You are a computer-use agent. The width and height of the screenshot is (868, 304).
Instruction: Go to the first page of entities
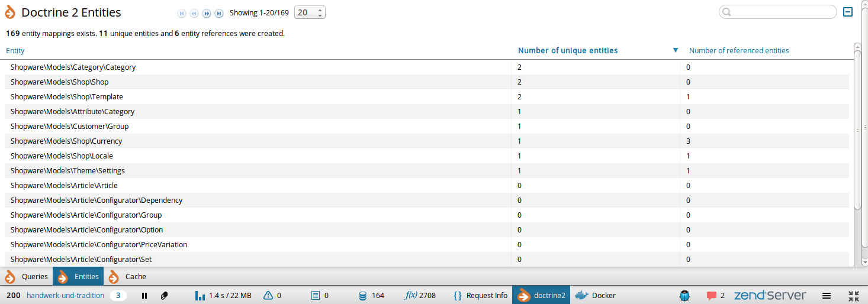click(182, 13)
